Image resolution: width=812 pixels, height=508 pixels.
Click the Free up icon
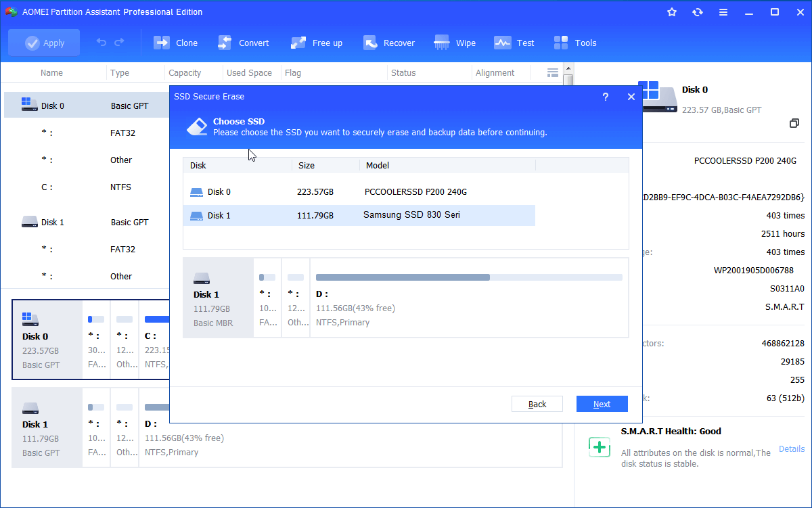298,43
